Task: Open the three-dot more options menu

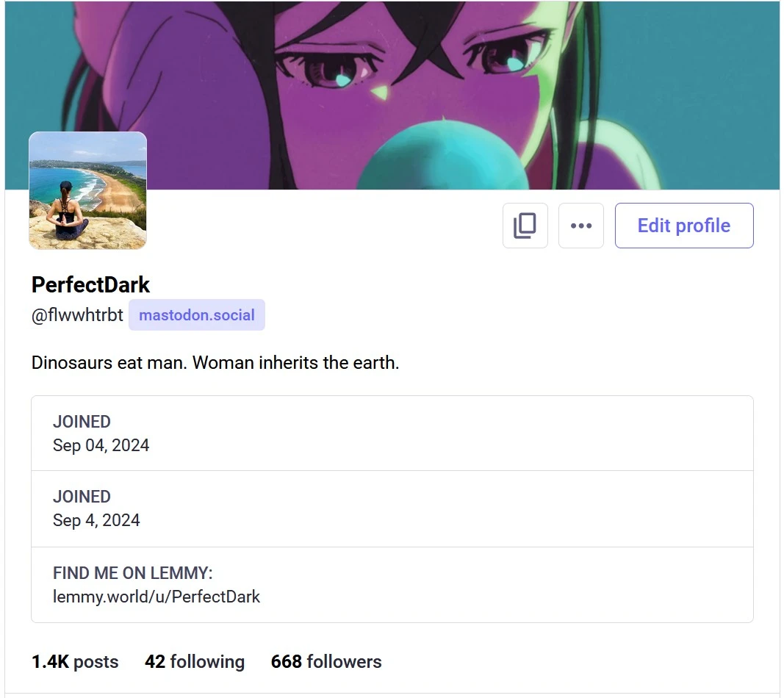Action: 581,226
